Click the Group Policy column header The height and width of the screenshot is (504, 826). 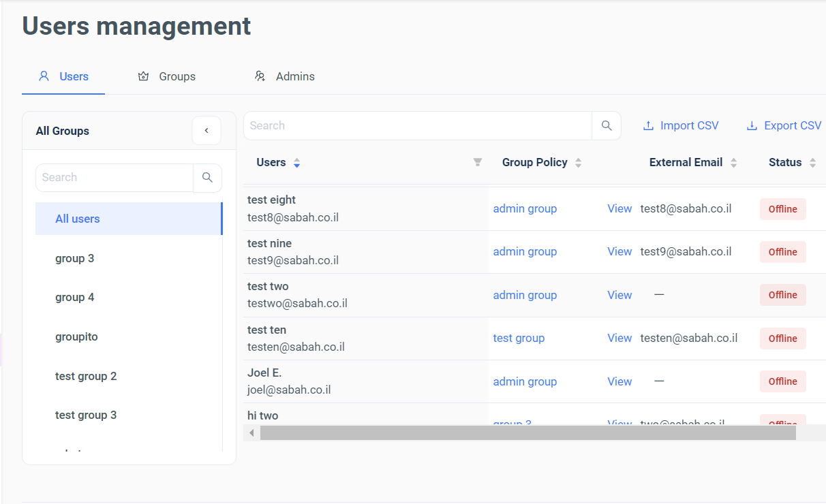coord(535,162)
